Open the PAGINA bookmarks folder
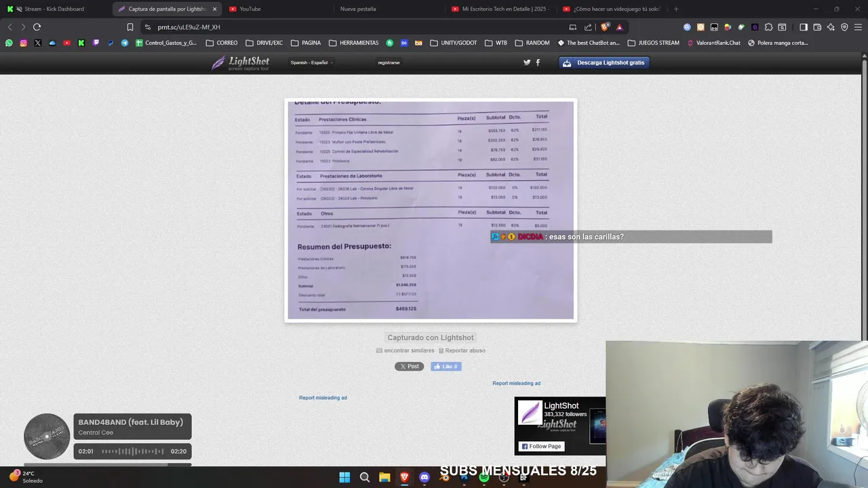This screenshot has height=488, width=868. pos(306,43)
